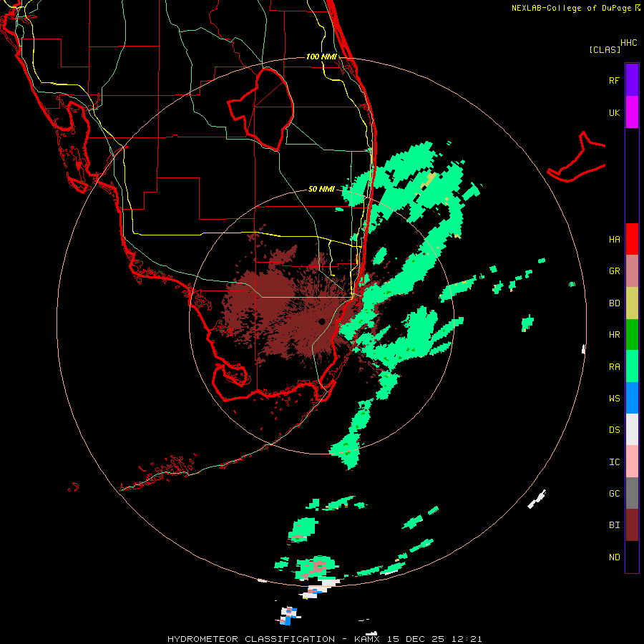Image resolution: width=644 pixels, height=644 pixels.
Task: Click the BI legend label
Action: 614,525
